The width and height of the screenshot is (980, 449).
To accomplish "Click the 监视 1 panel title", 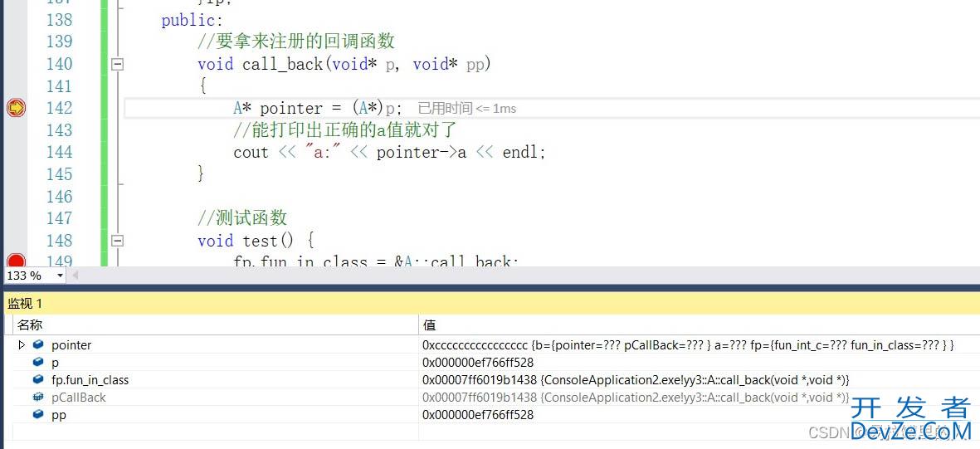I will point(25,304).
